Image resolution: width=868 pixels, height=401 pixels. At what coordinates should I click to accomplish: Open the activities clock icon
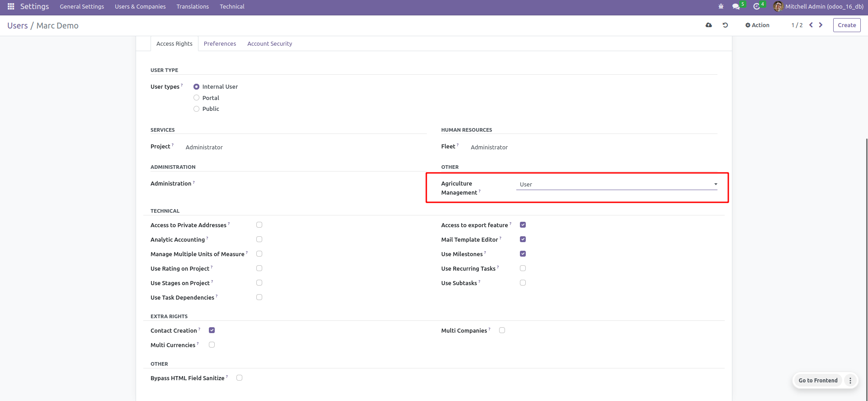pos(757,6)
